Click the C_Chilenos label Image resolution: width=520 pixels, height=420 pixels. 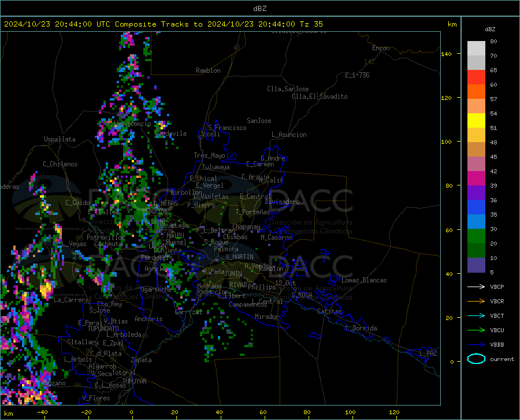(60, 164)
